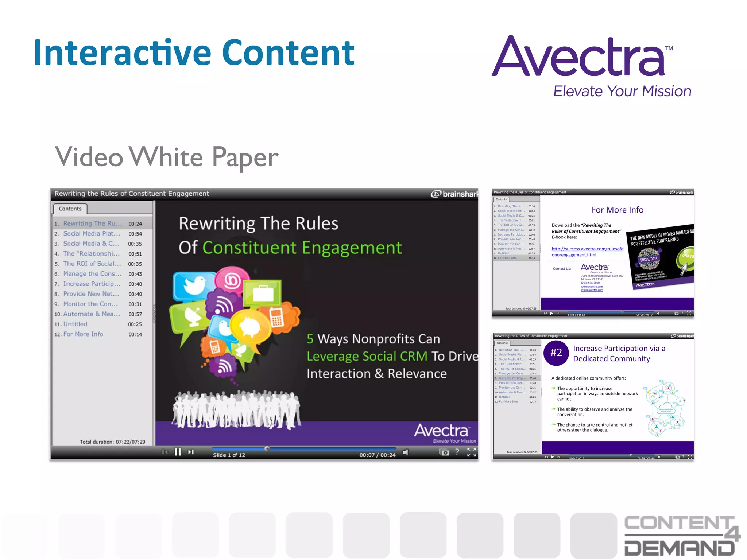
Task: Click 'Slide 1 of 12' status text
Action: 229,455
